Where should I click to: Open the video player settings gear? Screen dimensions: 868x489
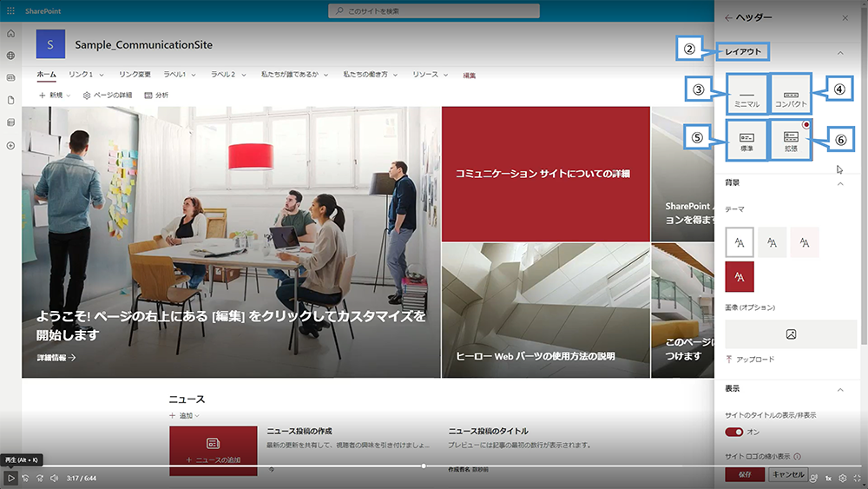point(843,478)
